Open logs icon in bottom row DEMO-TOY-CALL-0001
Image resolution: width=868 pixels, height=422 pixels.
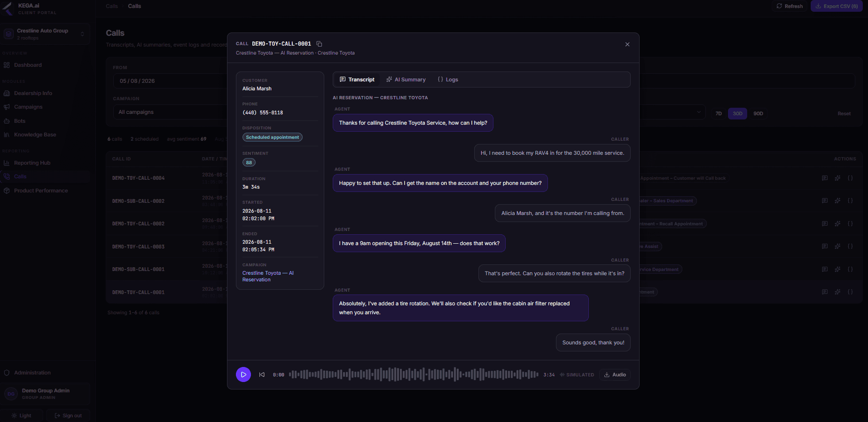pos(850,292)
